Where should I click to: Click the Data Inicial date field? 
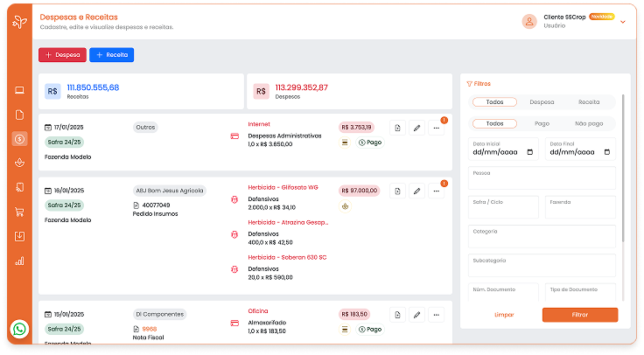[x=503, y=149]
